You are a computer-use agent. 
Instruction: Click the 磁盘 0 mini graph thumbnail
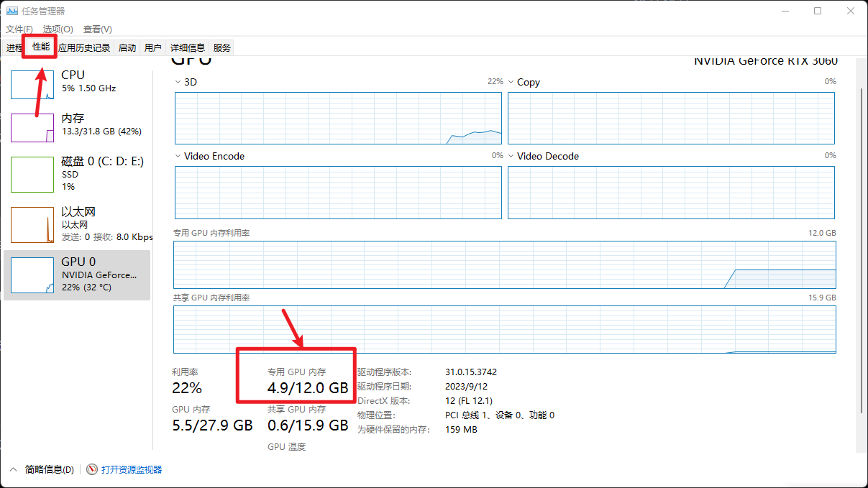(x=32, y=175)
